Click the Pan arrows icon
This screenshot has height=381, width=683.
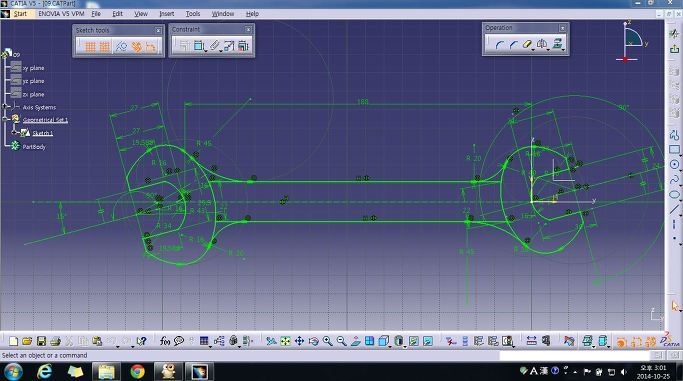(x=299, y=341)
